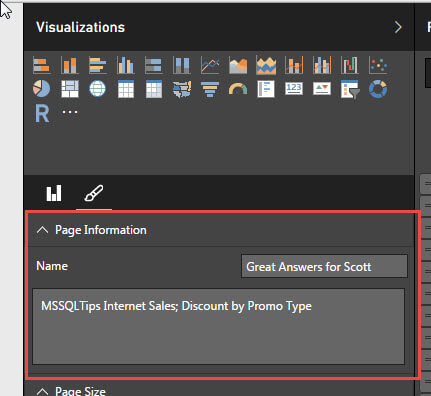This screenshot has height=396, width=431.
Task: Select the area chart visual
Action: point(238,65)
